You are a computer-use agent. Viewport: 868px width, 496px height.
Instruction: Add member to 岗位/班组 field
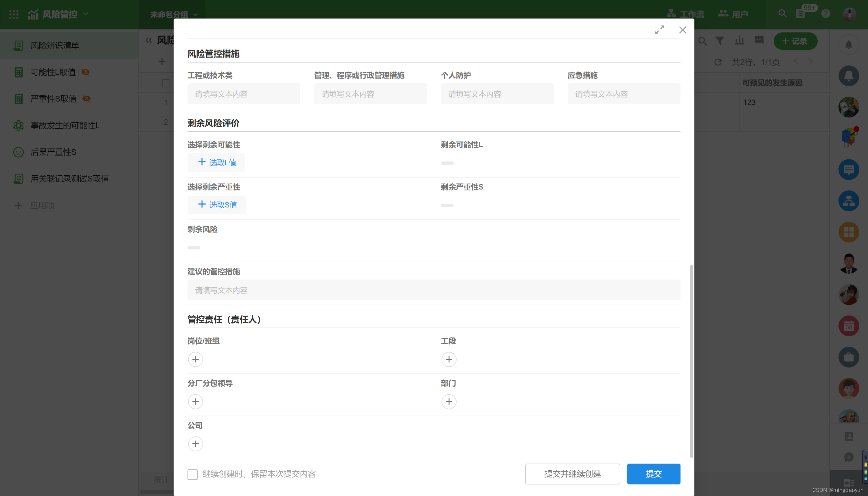pyautogui.click(x=196, y=359)
